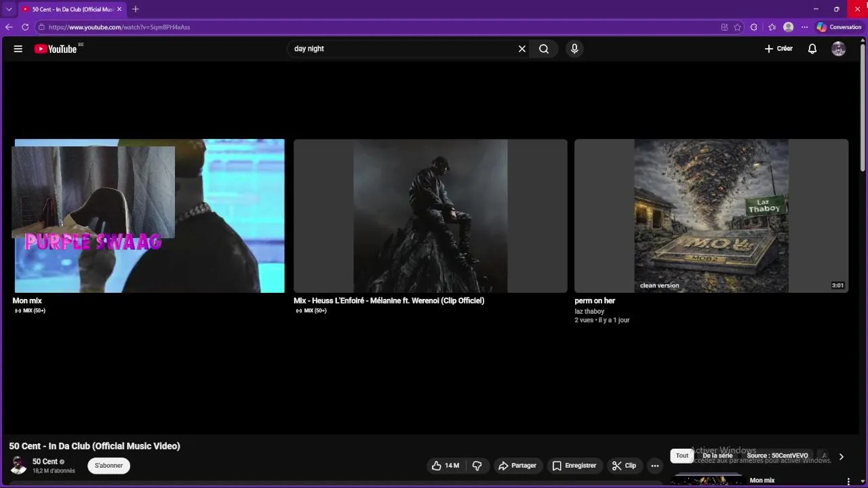Click the '18,2 M d'abonnés' subscriber count
Viewport: 868px width, 488px height.
(54, 470)
